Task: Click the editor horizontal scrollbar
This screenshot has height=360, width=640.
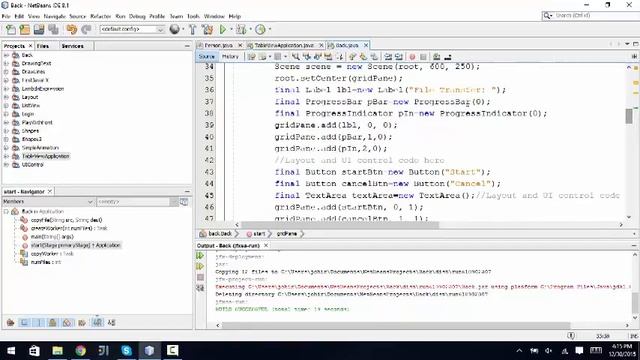Action: [x=340, y=224]
